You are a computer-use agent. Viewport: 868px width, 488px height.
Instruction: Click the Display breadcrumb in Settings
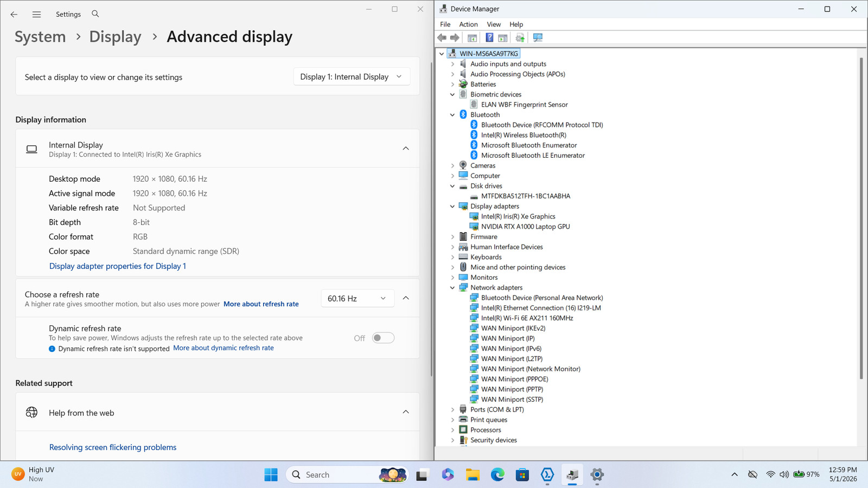pyautogui.click(x=115, y=37)
